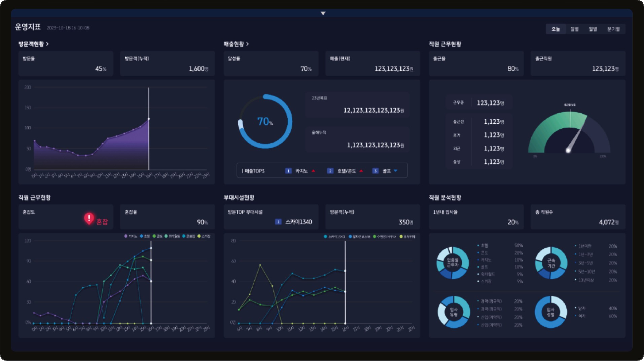
Task: Click the 입사 유형 donut chart
Action: point(454,312)
